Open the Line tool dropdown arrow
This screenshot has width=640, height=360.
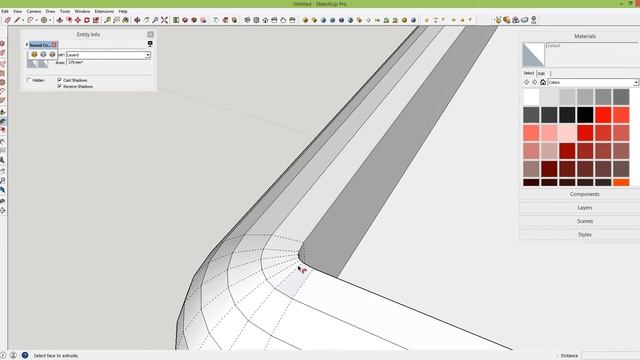click(x=23, y=20)
